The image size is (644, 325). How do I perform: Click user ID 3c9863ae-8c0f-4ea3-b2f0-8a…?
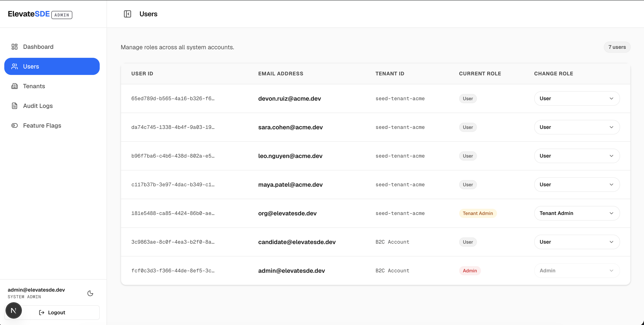pyautogui.click(x=173, y=242)
